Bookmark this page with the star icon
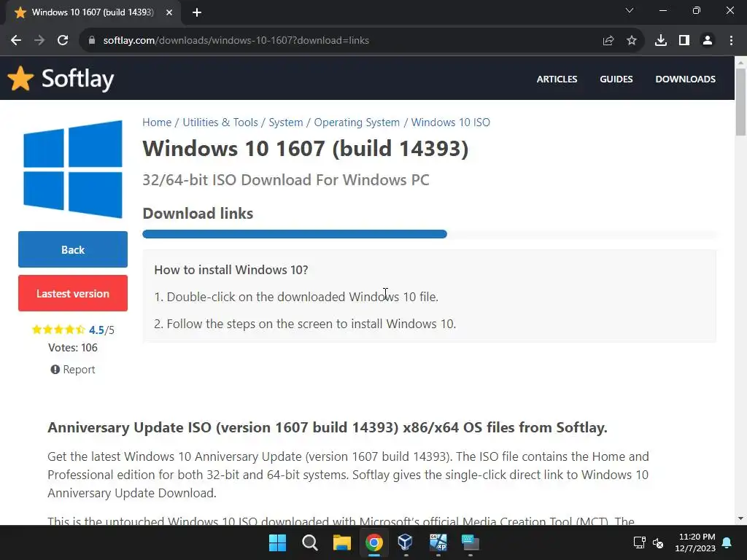 631,41
